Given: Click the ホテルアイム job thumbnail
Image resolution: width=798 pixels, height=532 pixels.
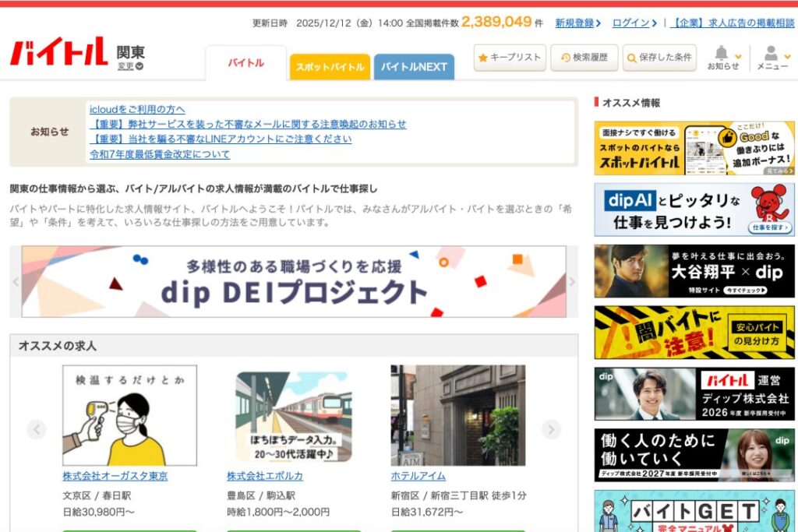Looking at the screenshot, I should tap(457, 415).
